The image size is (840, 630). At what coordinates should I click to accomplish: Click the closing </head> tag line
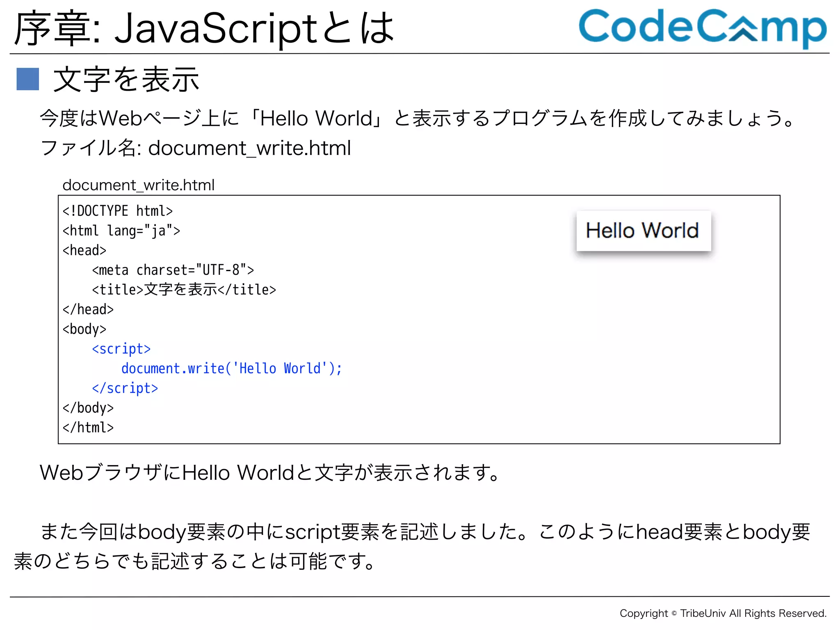pos(88,309)
